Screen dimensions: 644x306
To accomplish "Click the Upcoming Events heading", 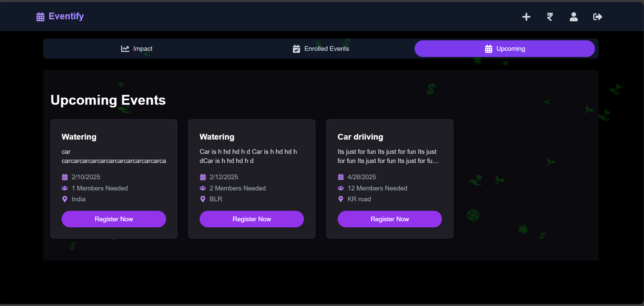I will (108, 100).
